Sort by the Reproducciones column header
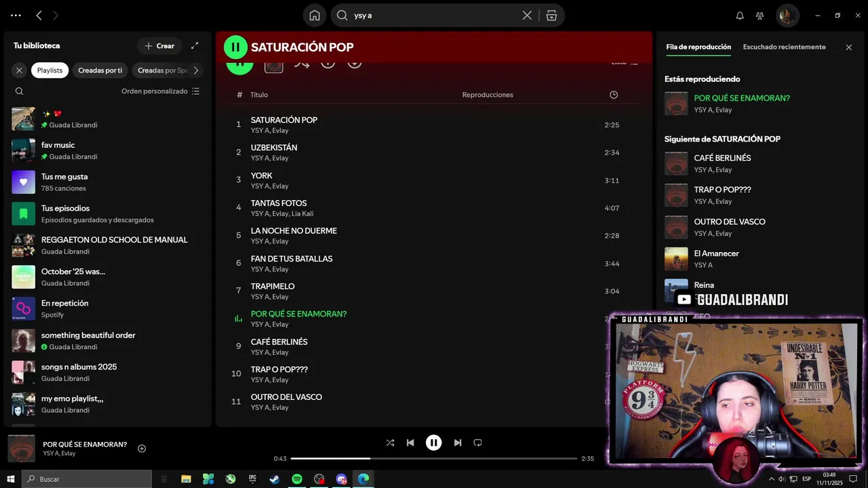Image resolution: width=868 pixels, height=488 pixels. pos(488,95)
